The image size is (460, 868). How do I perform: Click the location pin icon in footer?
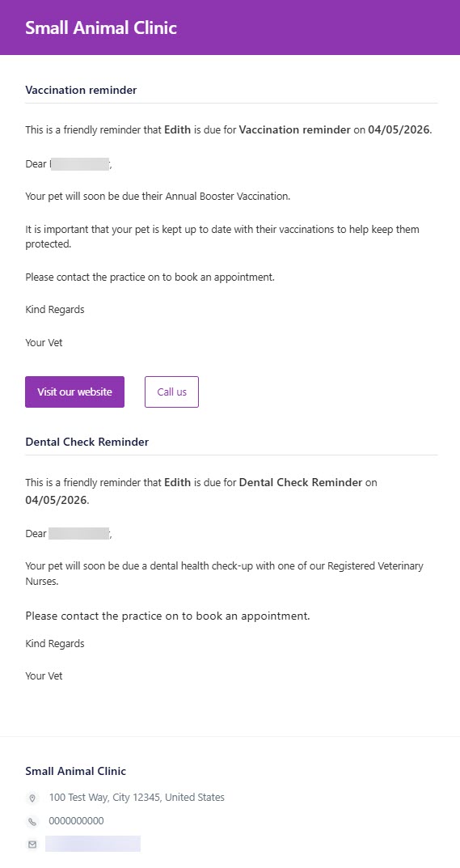[32, 798]
